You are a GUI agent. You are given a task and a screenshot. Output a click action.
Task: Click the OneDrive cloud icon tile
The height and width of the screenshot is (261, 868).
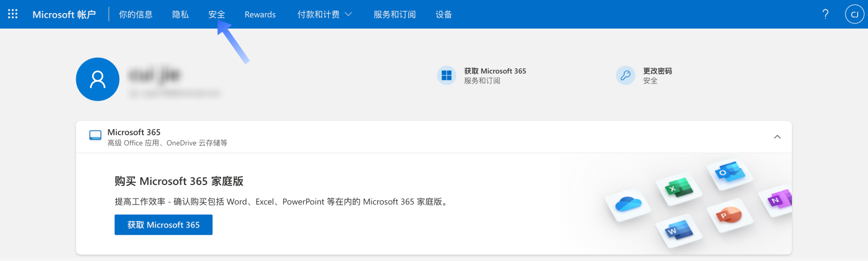click(628, 205)
